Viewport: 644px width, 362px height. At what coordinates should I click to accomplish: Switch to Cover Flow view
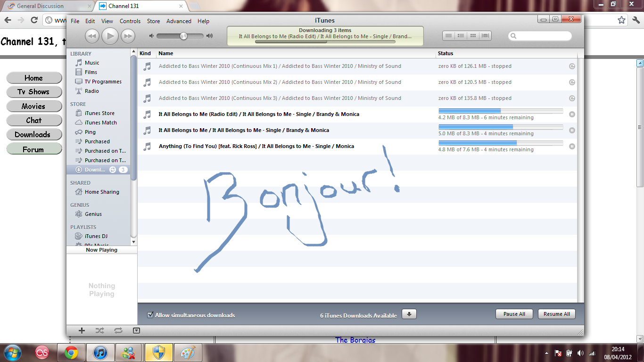point(485,36)
